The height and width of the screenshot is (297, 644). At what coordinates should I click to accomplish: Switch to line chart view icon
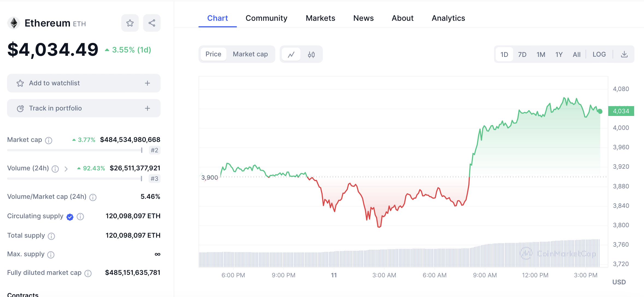pos(291,54)
